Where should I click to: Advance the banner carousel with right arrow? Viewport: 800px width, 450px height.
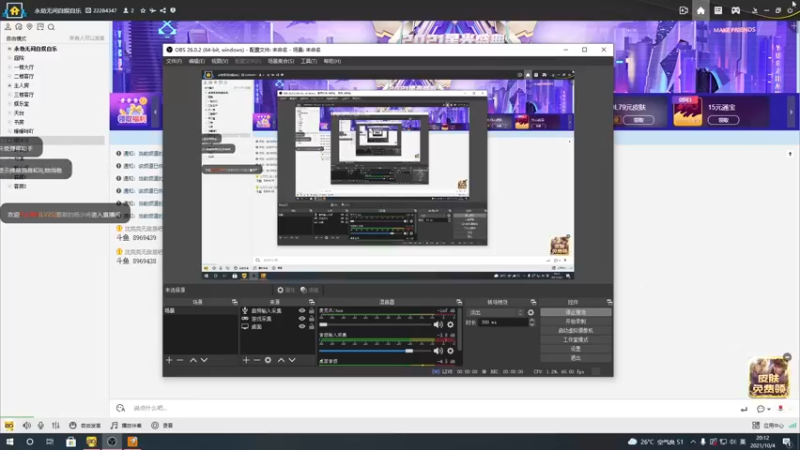click(x=791, y=112)
